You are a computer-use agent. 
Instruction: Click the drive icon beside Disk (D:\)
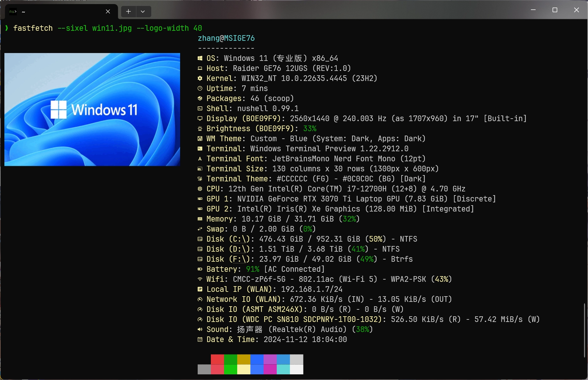(200, 249)
